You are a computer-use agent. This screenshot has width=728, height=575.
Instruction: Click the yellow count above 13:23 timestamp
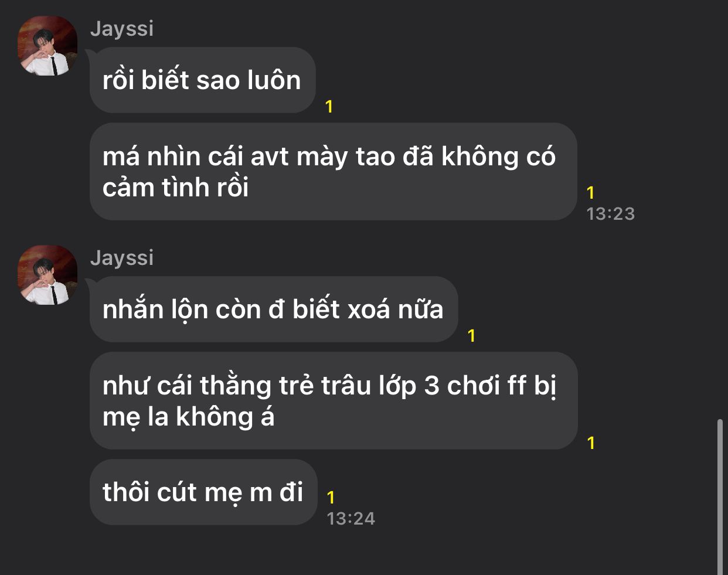coord(591,193)
